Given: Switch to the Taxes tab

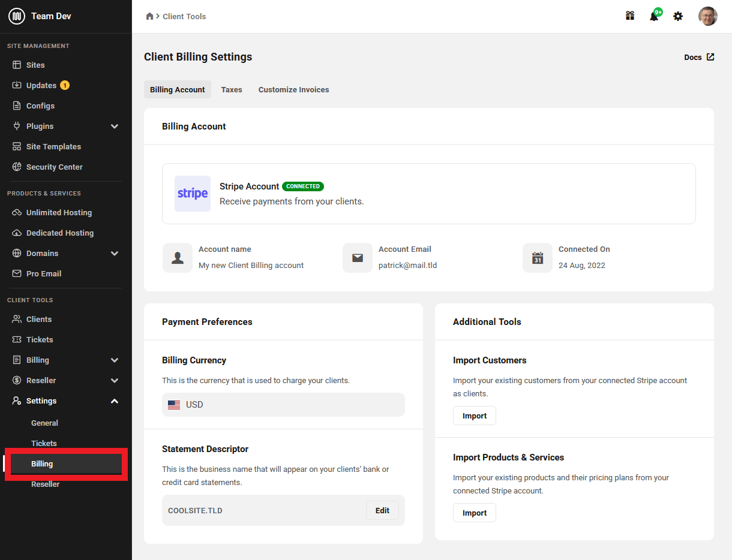Looking at the screenshot, I should pos(232,89).
